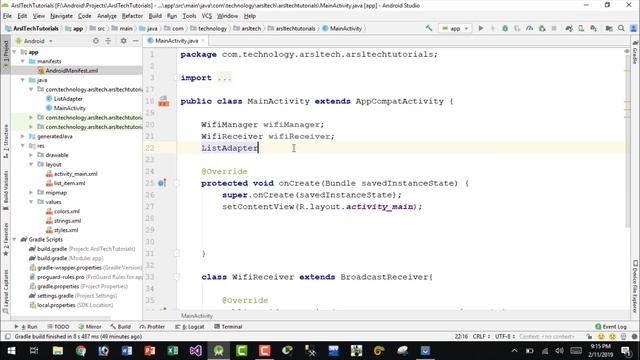Open Gradle side panel tab
Image resolution: width=640 pixels, height=360 pixels.
pyautogui.click(x=635, y=52)
